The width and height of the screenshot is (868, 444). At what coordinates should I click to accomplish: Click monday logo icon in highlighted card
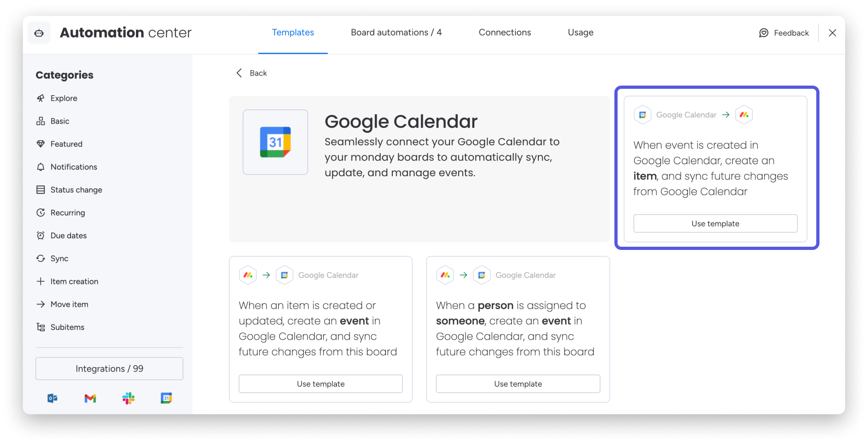pos(744,115)
